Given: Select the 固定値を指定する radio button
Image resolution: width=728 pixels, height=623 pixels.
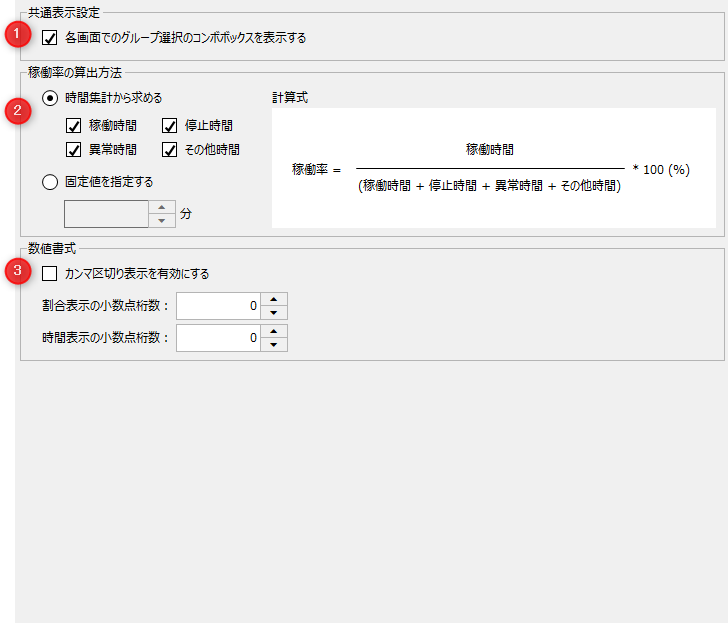Looking at the screenshot, I should (50, 182).
